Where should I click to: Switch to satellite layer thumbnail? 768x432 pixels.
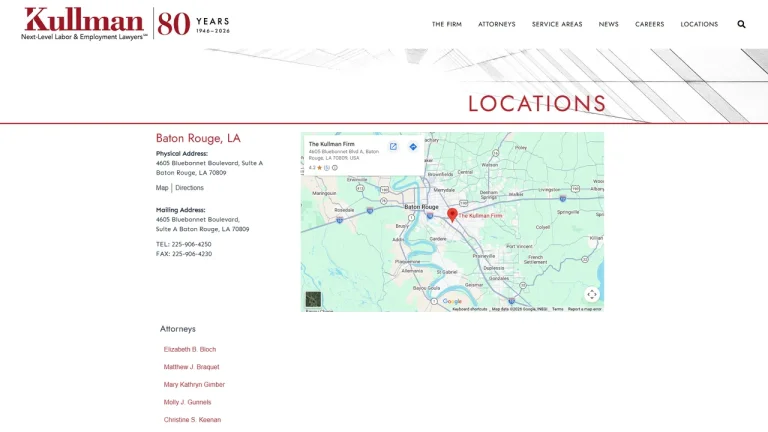pos(313,299)
